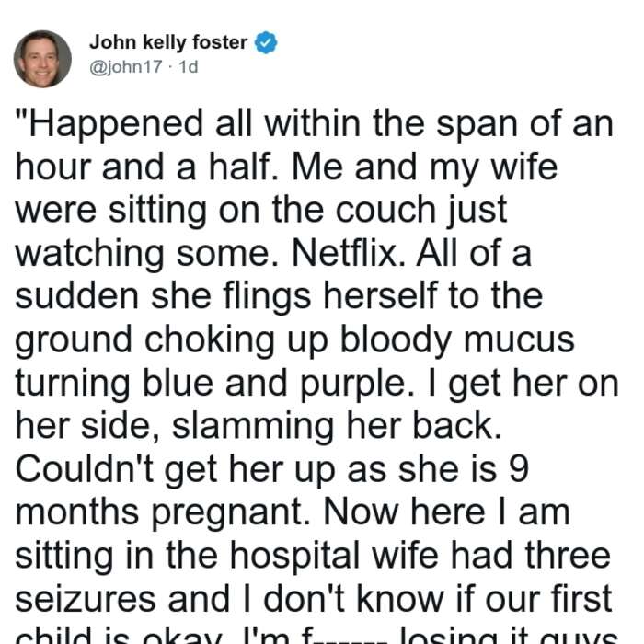This screenshot has height=644, width=644.
Task: Click the word Netflix in the tweet
Action: point(351,253)
